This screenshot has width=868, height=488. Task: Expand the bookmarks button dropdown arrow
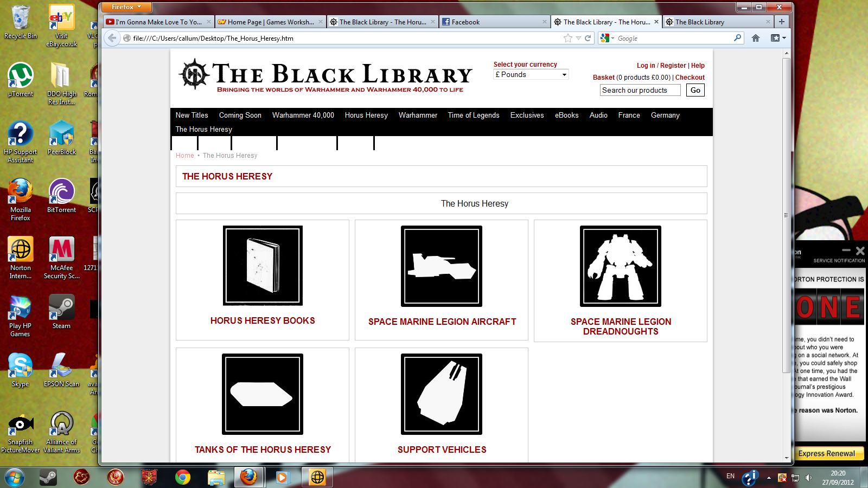click(784, 38)
